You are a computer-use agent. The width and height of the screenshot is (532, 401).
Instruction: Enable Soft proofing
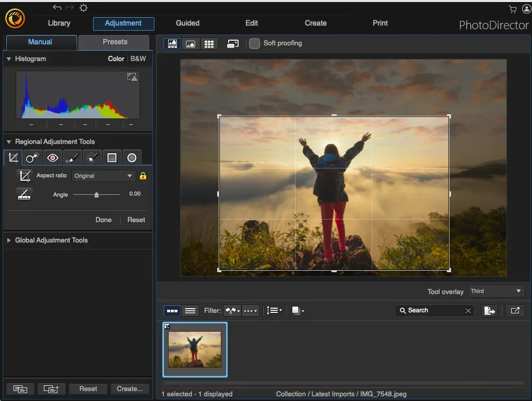254,44
